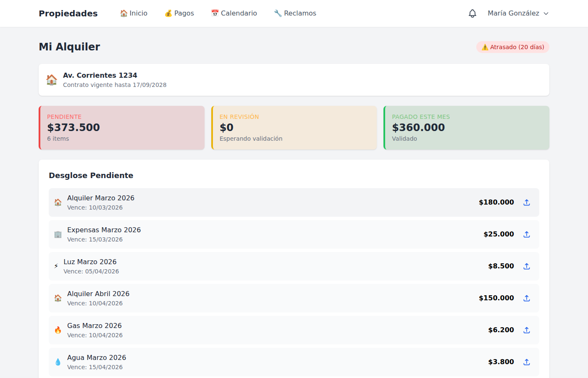The height and width of the screenshot is (378, 588).
Task: Click the house icon beside Av. Corrientes 1234
Action: click(52, 80)
